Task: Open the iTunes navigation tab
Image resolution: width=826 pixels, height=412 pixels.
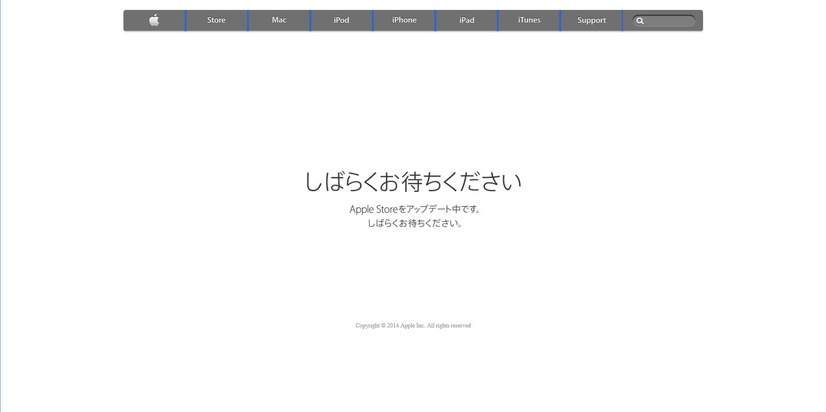Action: 529,21
